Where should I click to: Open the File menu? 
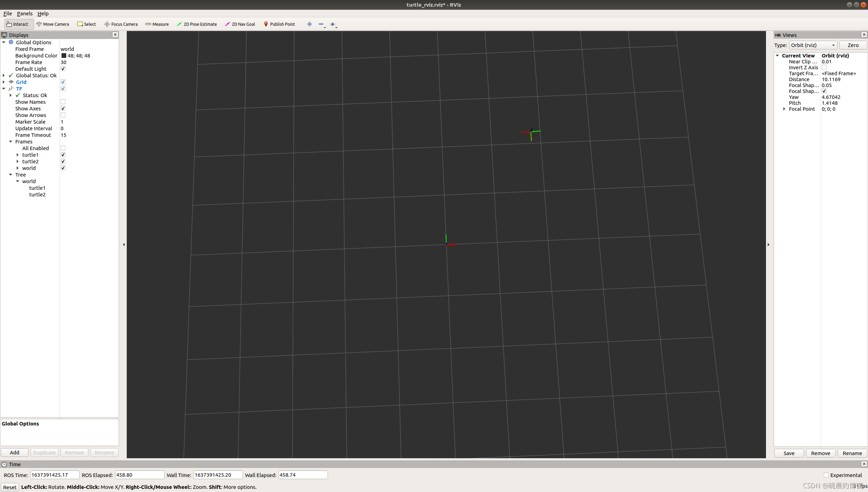(7, 14)
